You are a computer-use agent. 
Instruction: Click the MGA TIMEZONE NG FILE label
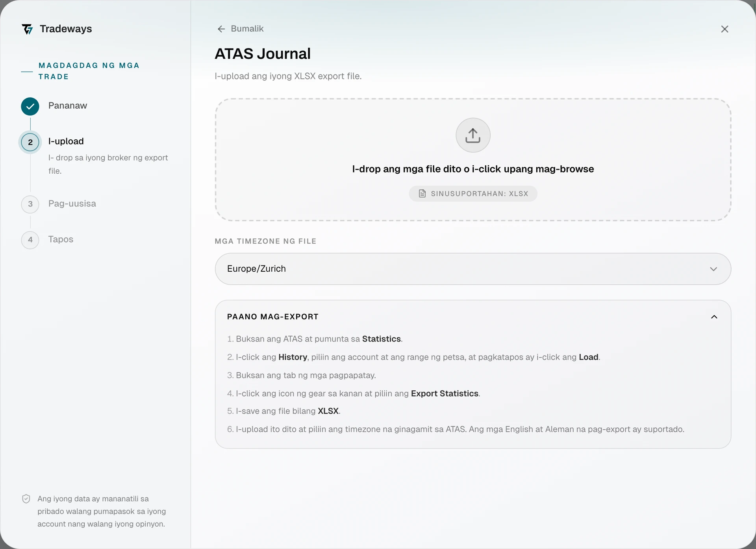coord(265,241)
